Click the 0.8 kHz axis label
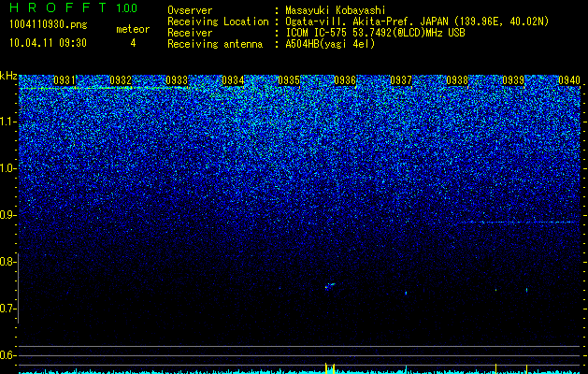Image resolution: width=588 pixels, height=374 pixels. click(7, 262)
